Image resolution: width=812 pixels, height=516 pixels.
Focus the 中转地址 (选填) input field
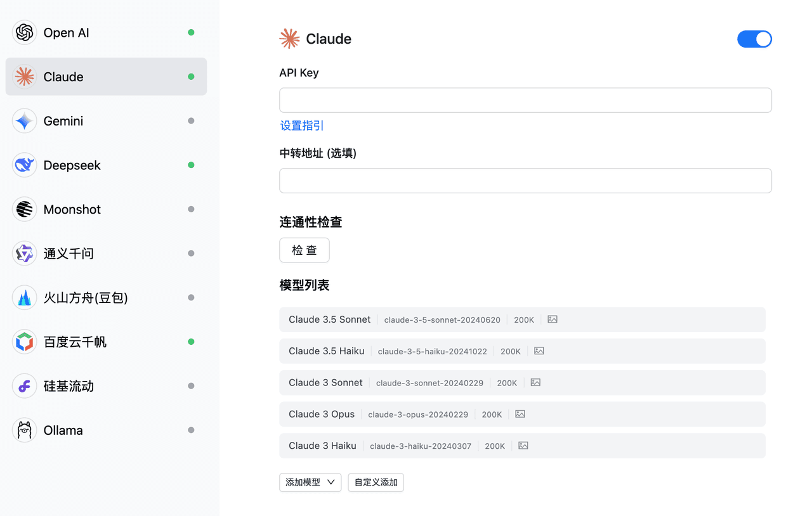(x=525, y=181)
